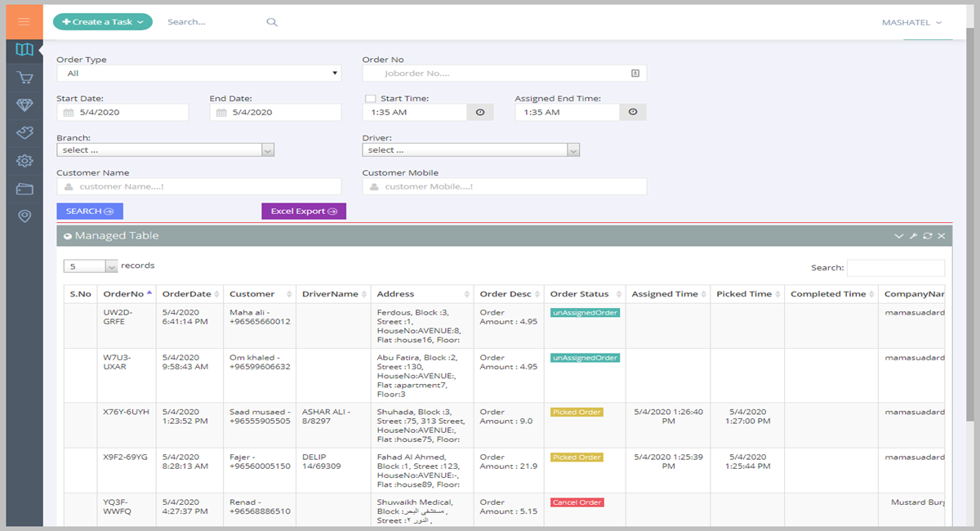The image size is (980, 531).
Task: Click the calendar icon in Start Date
Action: tap(69, 113)
